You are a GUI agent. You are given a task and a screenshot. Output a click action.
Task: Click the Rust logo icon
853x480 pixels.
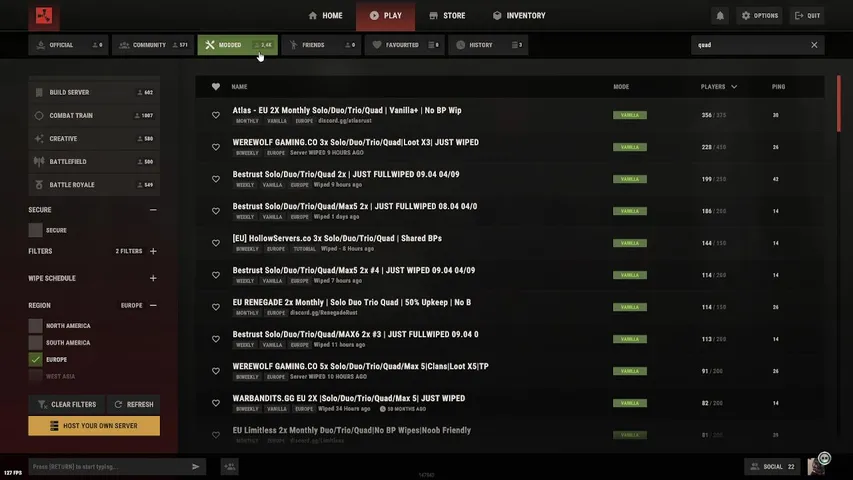(x=44, y=16)
